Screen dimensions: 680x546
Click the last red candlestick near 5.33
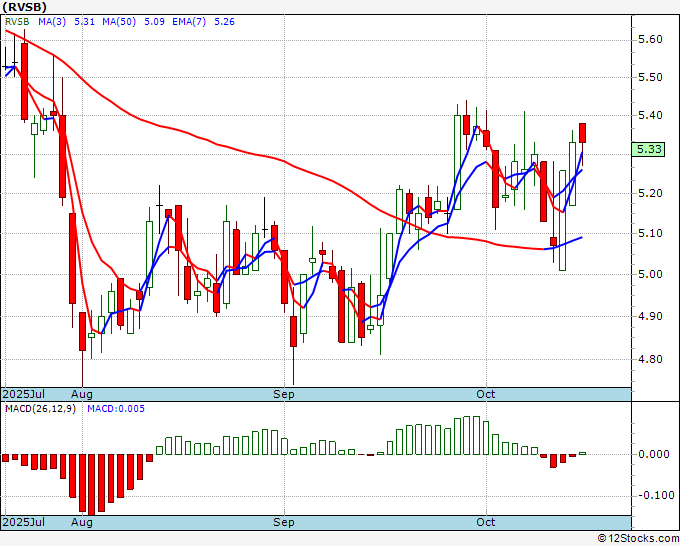pyautogui.click(x=582, y=133)
